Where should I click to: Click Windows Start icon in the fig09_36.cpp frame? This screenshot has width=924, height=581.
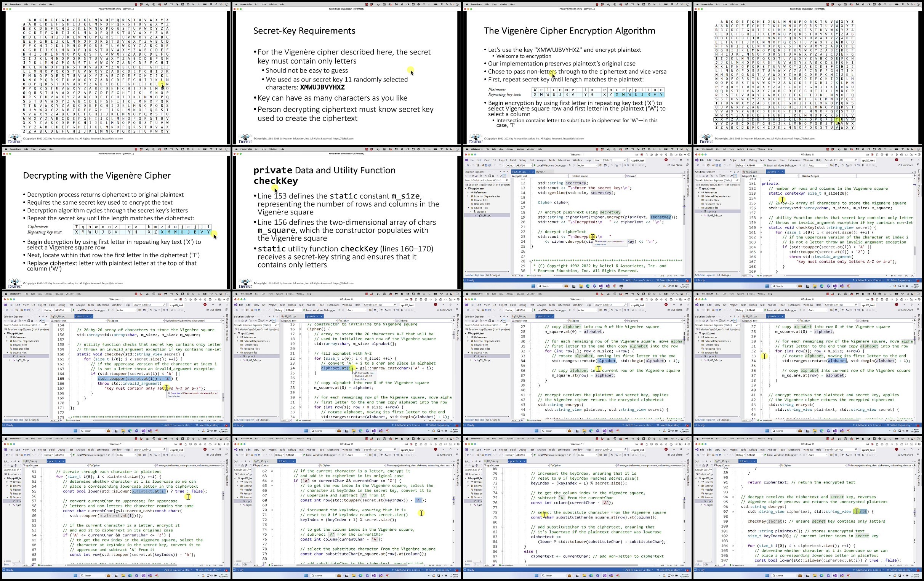click(533, 286)
